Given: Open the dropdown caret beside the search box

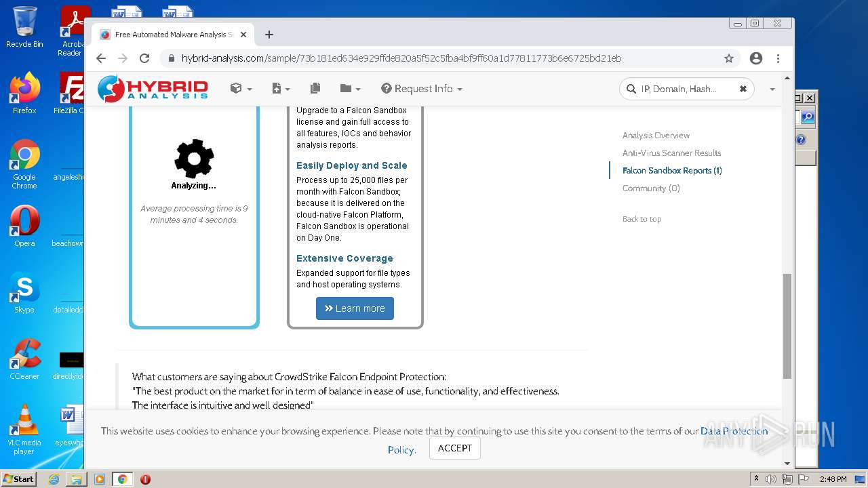Looking at the screenshot, I should pos(772,89).
